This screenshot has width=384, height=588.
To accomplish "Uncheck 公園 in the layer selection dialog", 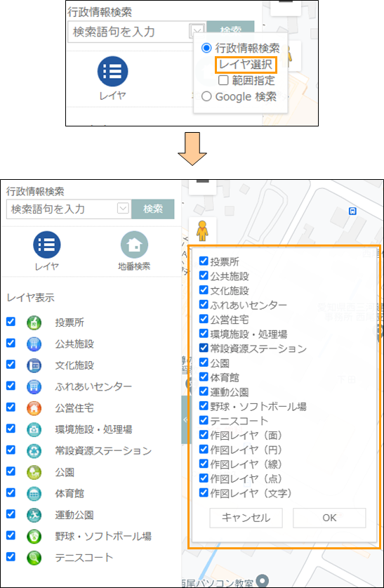I will (204, 362).
